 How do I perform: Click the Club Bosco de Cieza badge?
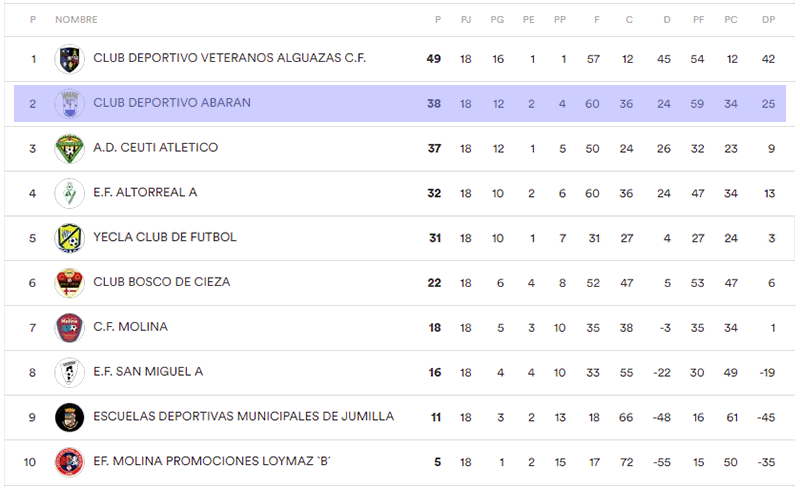pyautogui.click(x=69, y=283)
